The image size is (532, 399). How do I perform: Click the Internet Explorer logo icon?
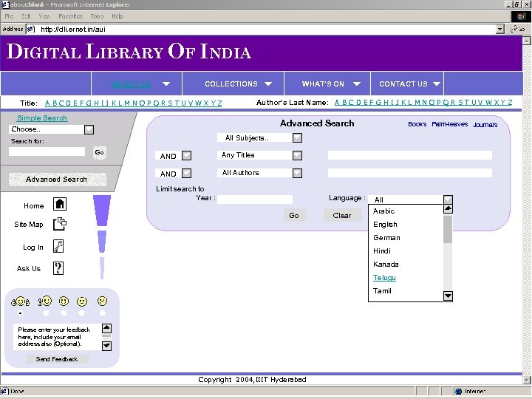coord(521,16)
